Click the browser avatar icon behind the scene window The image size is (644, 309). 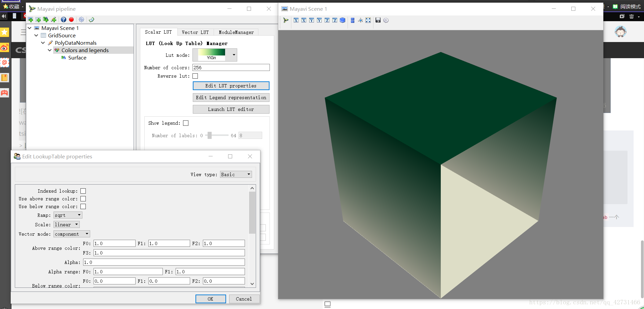tap(620, 32)
